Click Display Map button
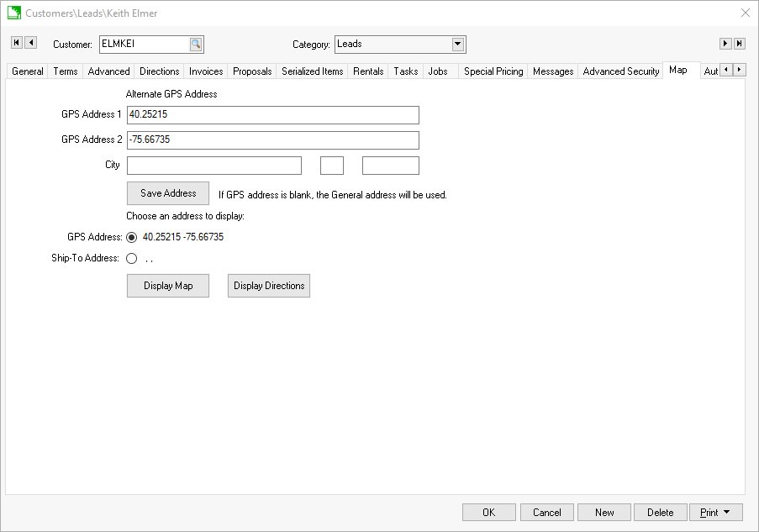Screen dimensions: 759x532 168,286
